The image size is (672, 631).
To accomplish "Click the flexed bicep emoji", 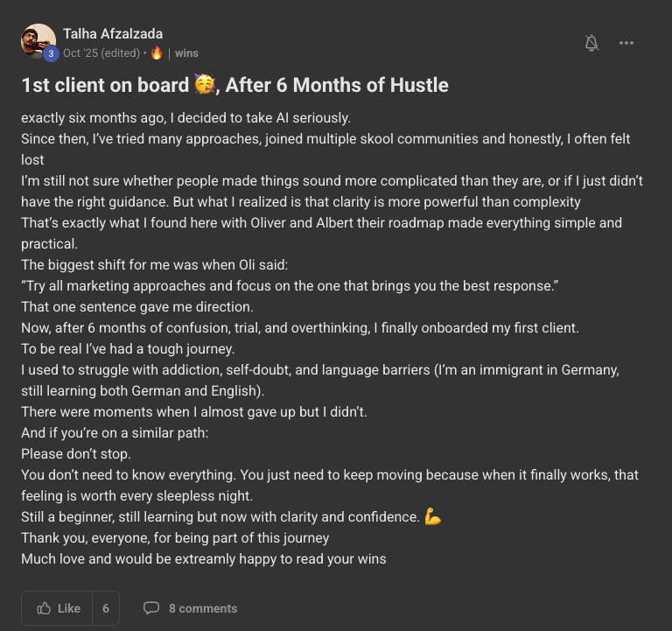I will click(432, 517).
